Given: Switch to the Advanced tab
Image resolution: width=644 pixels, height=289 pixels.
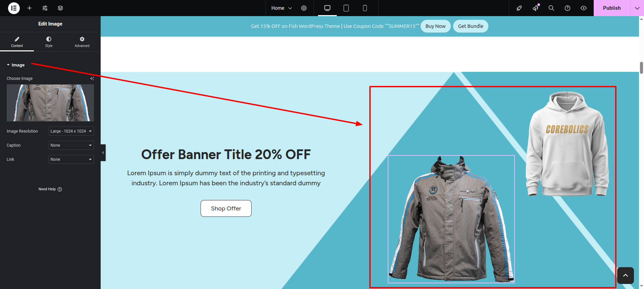Looking at the screenshot, I should (82, 42).
